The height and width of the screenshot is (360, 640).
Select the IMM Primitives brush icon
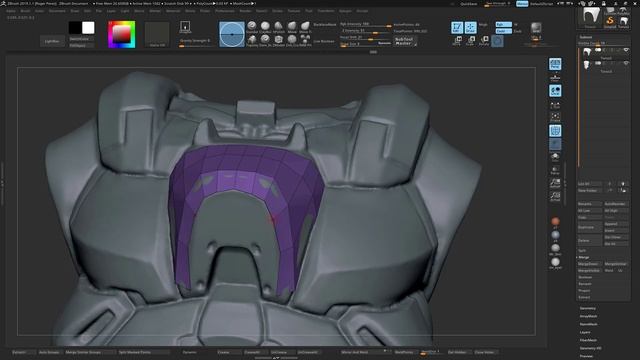(x=305, y=40)
